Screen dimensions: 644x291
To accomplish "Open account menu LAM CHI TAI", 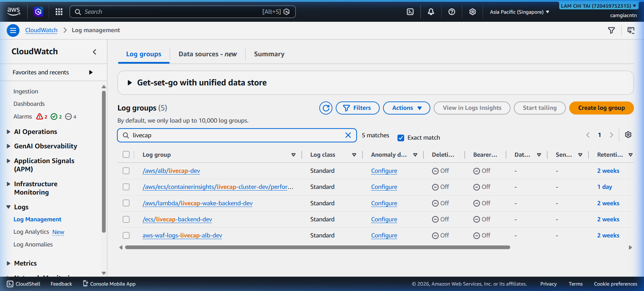I will (x=598, y=6).
